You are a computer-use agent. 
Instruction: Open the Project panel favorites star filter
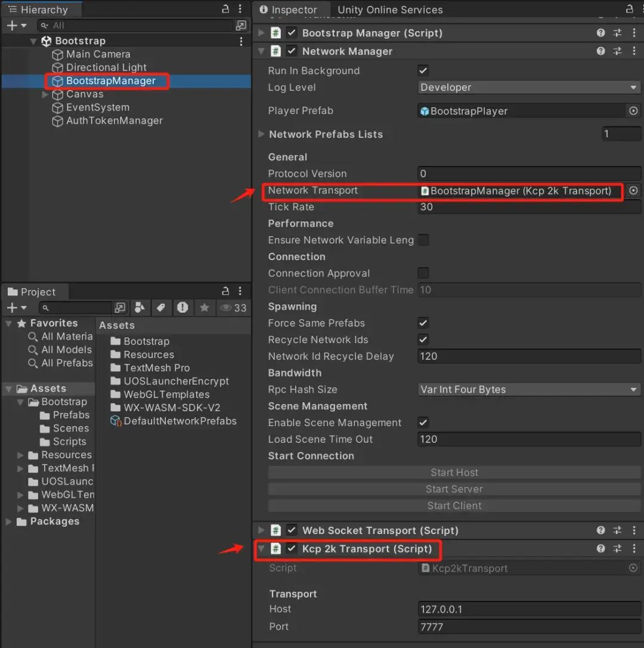click(x=205, y=308)
